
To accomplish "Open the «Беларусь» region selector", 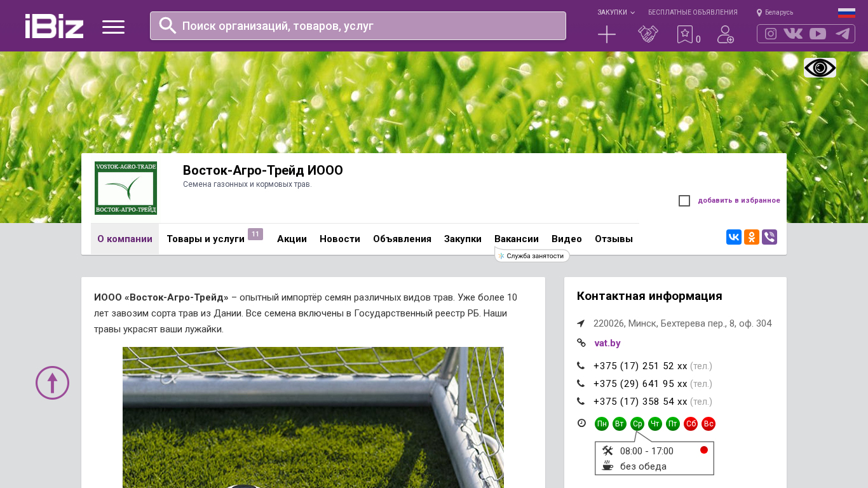I will [775, 13].
